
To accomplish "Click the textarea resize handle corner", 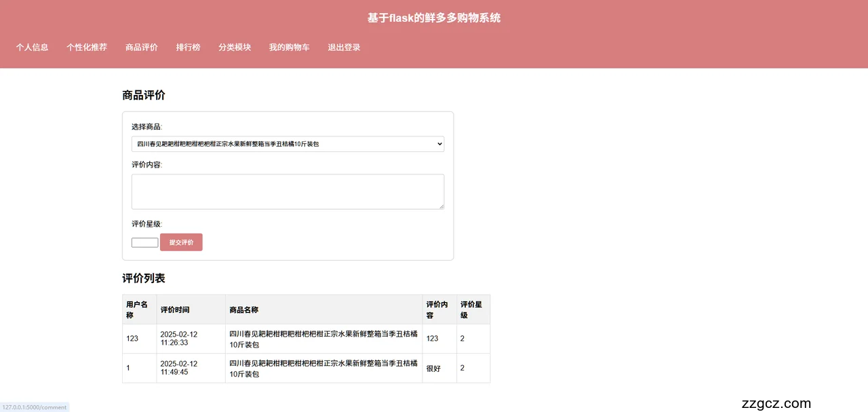I will 441,206.
